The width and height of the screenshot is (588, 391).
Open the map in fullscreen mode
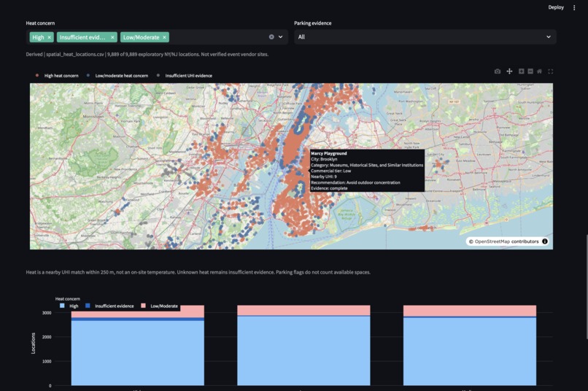click(551, 71)
